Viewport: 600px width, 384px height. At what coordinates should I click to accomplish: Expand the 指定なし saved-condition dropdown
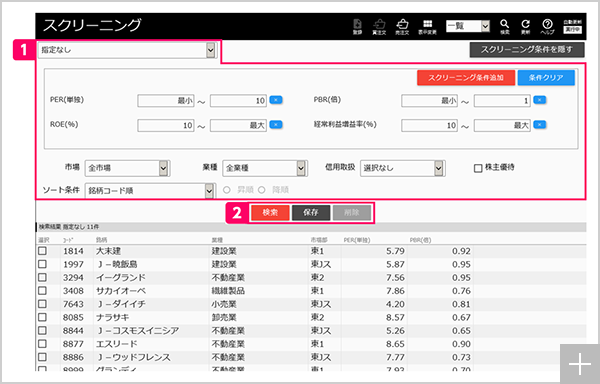(x=127, y=50)
